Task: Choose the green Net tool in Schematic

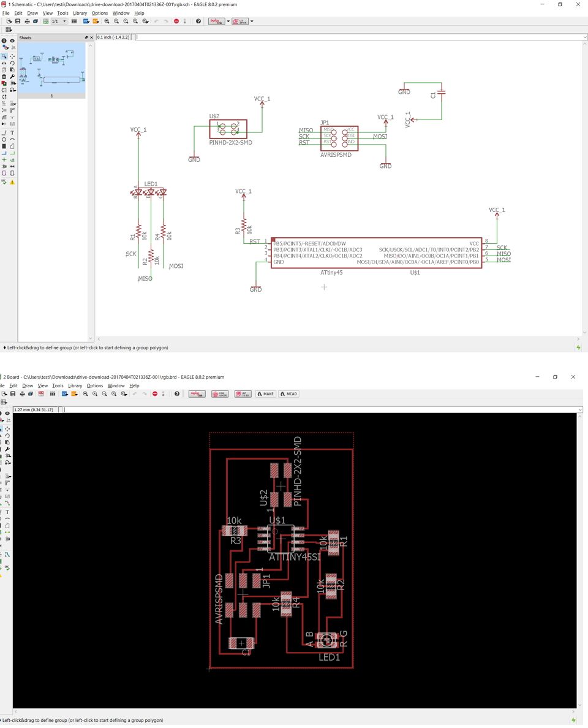Action: point(12,153)
